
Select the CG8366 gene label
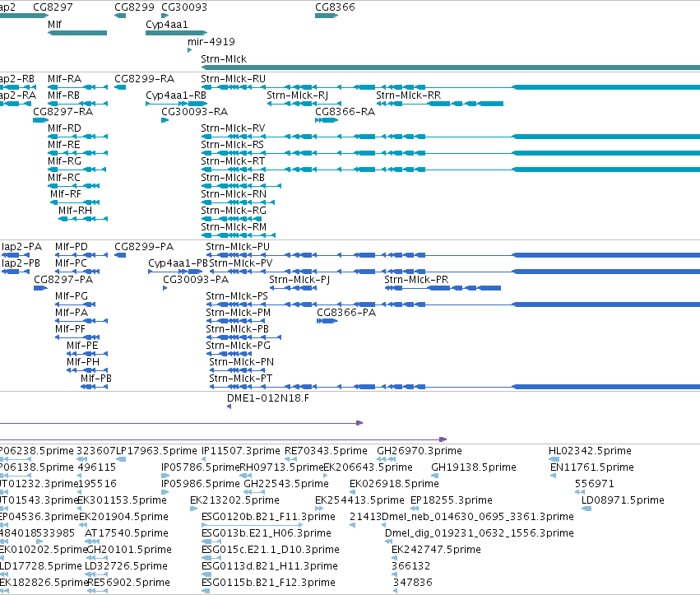point(335,7)
